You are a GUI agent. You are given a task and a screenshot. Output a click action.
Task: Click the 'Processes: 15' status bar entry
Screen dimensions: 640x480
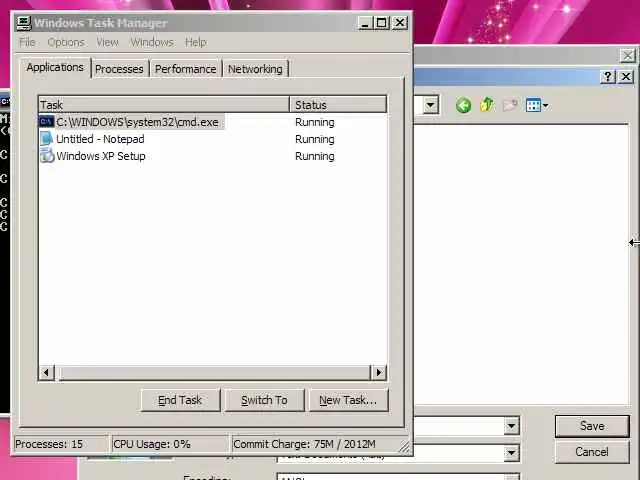coord(61,444)
